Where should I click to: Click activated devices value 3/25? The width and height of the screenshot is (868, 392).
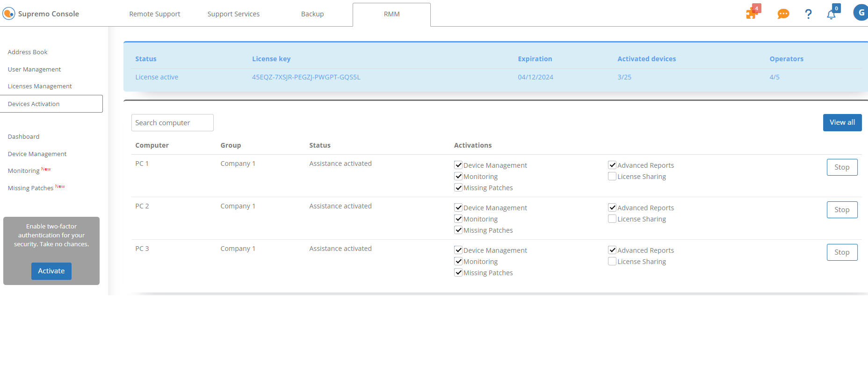click(624, 77)
